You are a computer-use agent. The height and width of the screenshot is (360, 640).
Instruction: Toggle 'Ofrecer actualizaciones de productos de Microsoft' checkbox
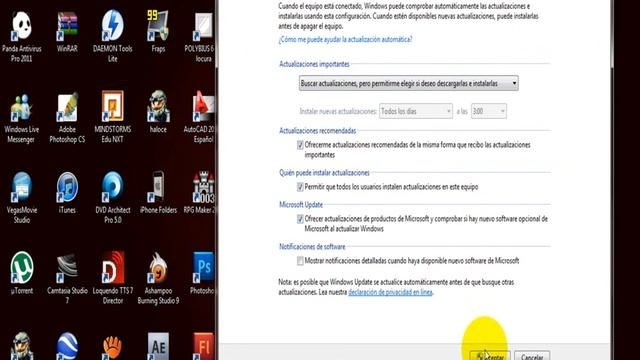[300, 219]
